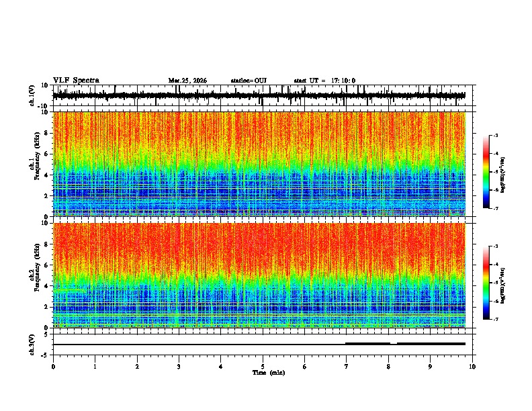The width and height of the screenshot is (532, 411).
Task: Click the "8" kHz tick on ch.1 spectrogram axis
Action: coord(47,133)
